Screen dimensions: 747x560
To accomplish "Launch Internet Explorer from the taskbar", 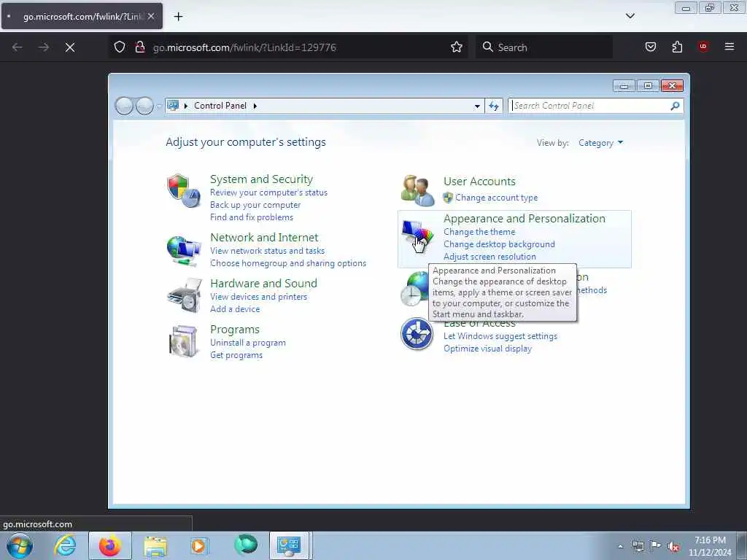I will tap(65, 545).
